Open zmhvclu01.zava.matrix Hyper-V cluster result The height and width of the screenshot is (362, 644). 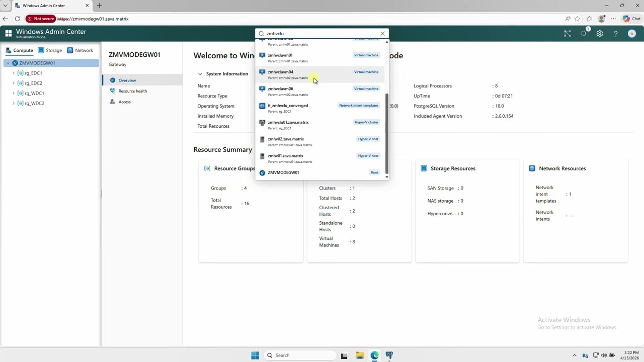pyautogui.click(x=320, y=125)
